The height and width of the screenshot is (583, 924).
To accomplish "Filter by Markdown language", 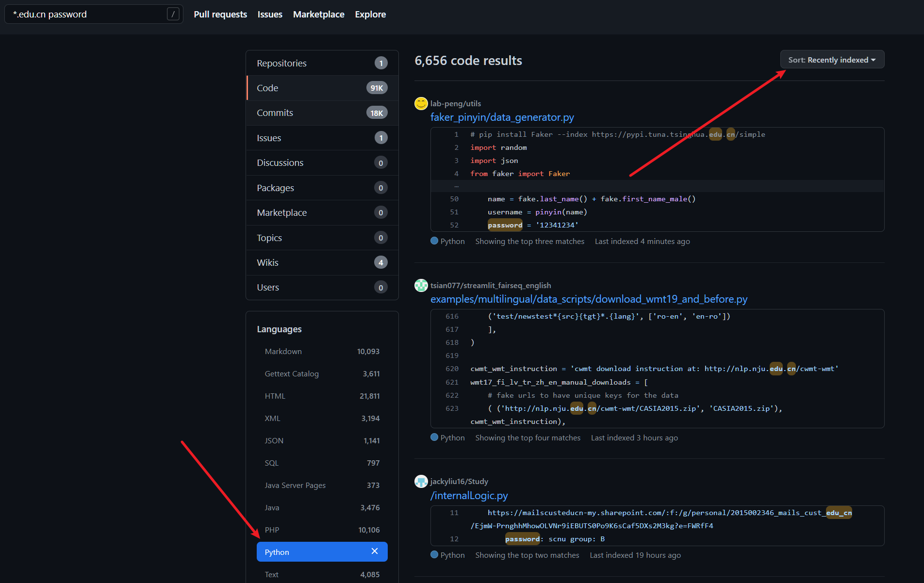I will coord(322,351).
